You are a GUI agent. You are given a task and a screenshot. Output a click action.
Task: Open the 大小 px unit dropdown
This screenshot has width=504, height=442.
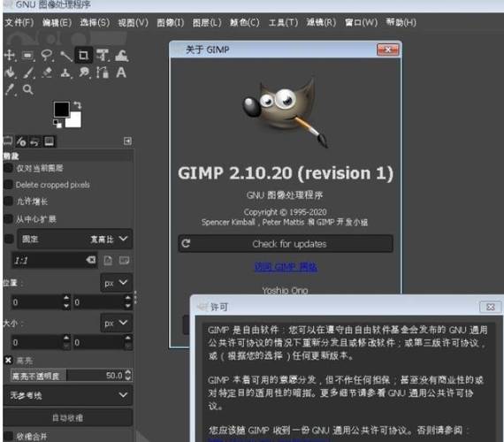[x=116, y=323]
